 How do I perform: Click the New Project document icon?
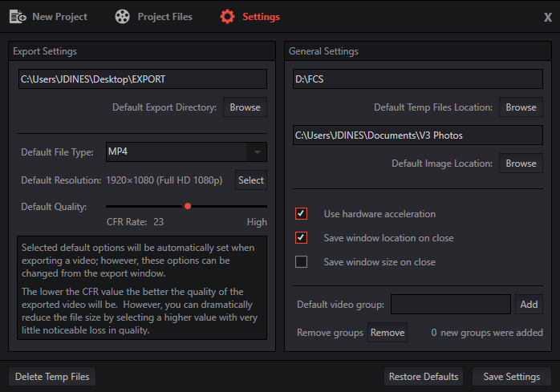18,17
